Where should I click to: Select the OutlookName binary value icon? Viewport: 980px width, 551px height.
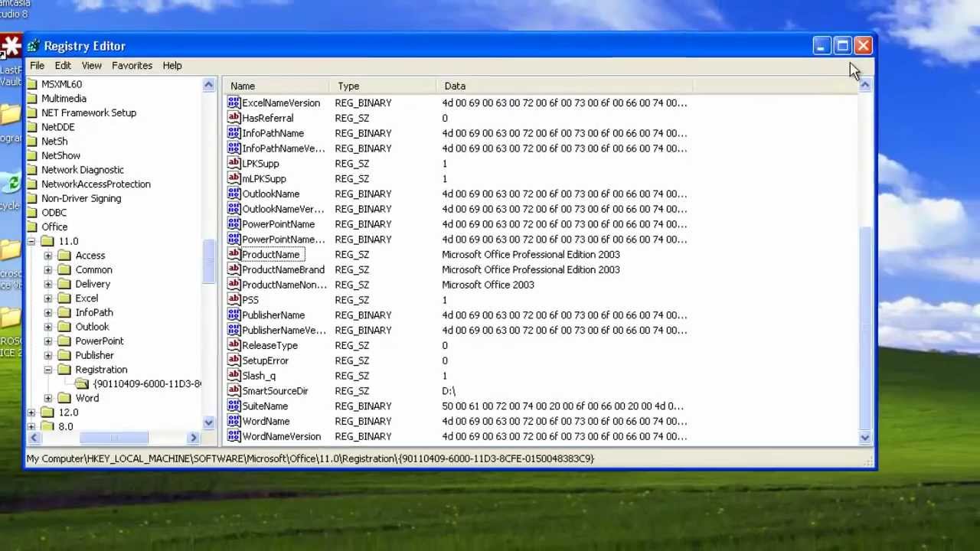click(234, 194)
